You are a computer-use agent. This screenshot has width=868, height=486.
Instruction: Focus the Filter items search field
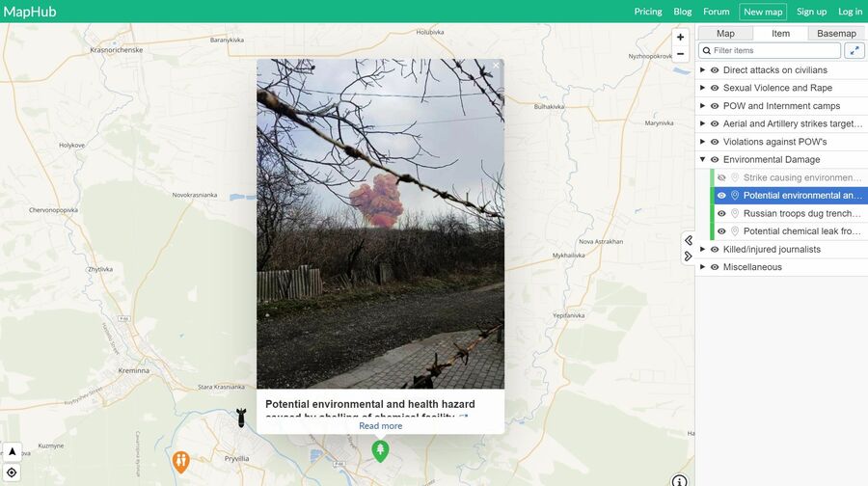pos(770,50)
